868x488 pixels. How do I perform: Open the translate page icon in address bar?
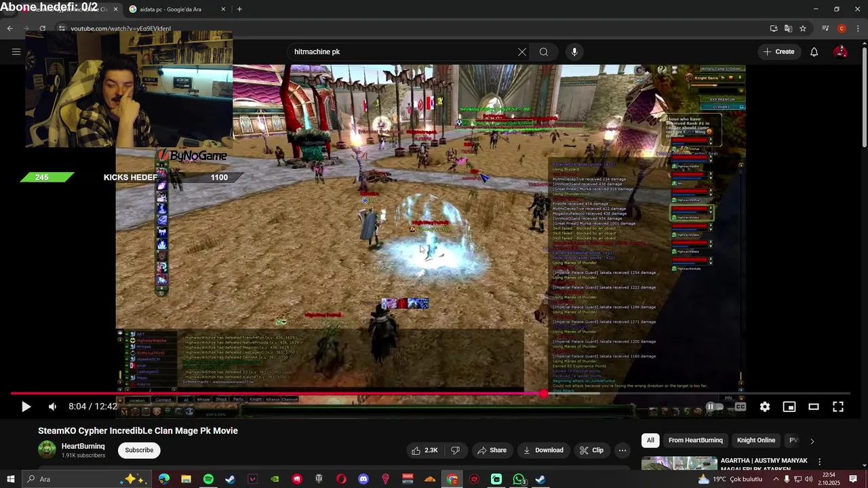pyautogui.click(x=788, y=28)
